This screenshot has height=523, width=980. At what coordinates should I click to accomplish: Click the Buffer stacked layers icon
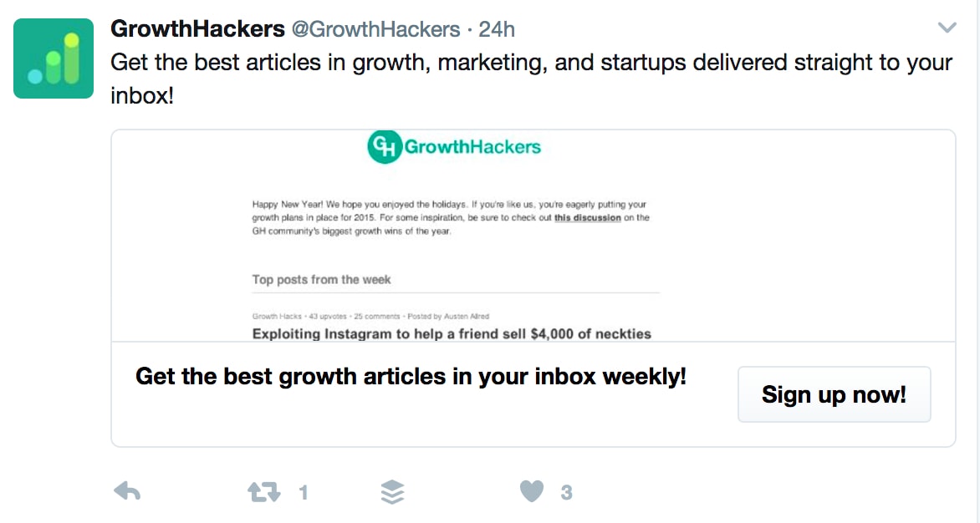392,493
